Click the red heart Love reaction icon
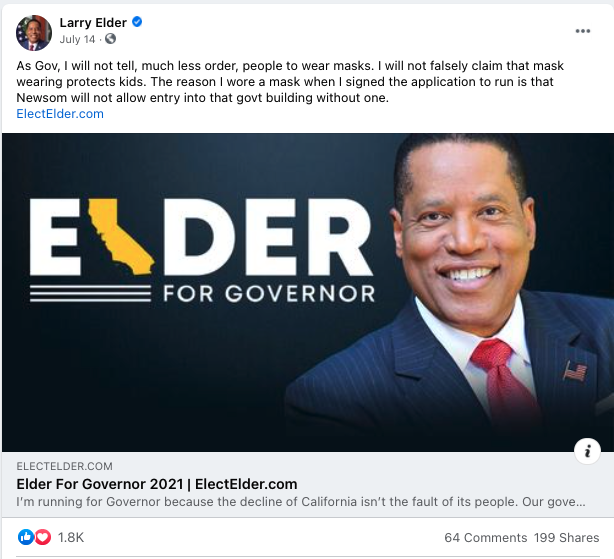This screenshot has height=559, width=614. (x=42, y=537)
